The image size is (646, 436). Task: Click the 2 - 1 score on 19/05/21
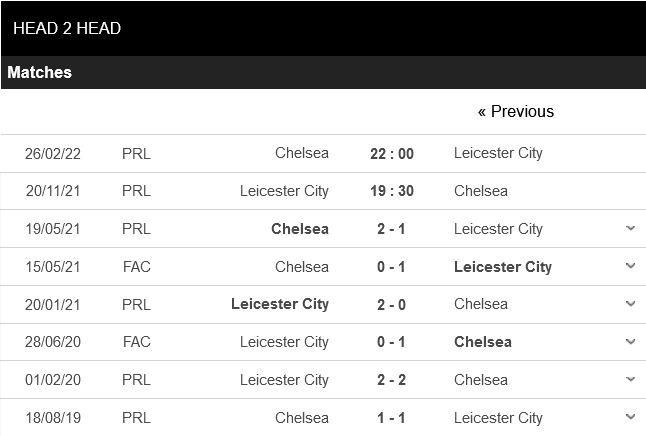point(391,229)
